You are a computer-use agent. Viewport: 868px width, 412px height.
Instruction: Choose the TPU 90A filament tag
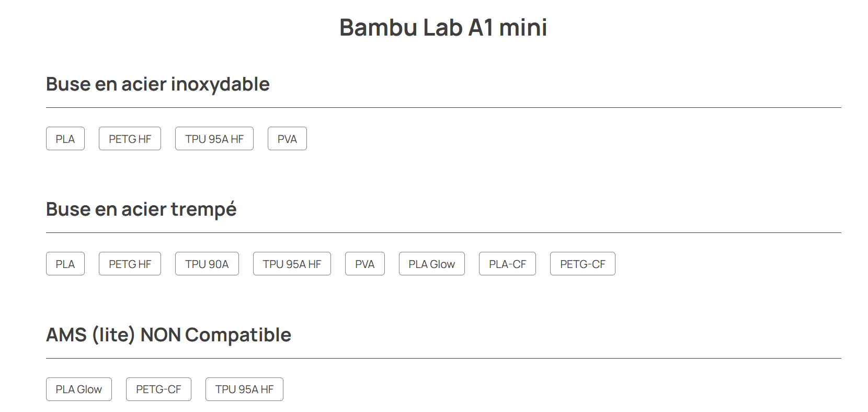tap(207, 264)
